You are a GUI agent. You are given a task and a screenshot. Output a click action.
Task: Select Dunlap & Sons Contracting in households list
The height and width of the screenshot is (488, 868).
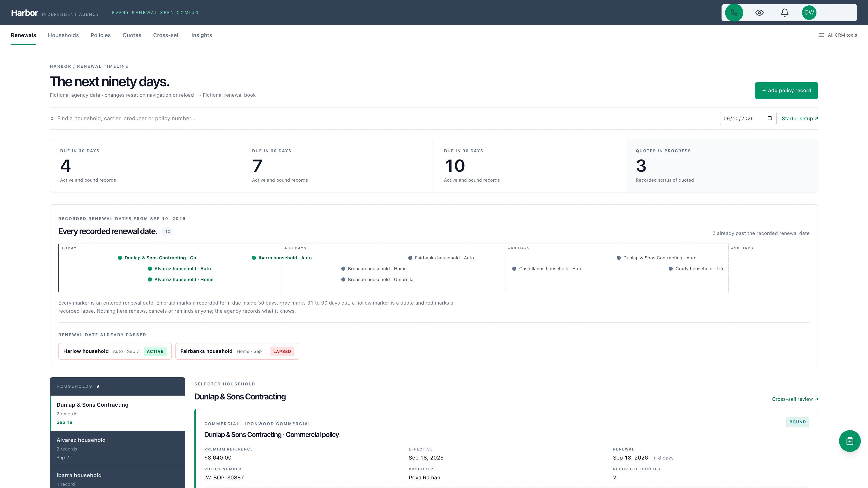pos(118,413)
